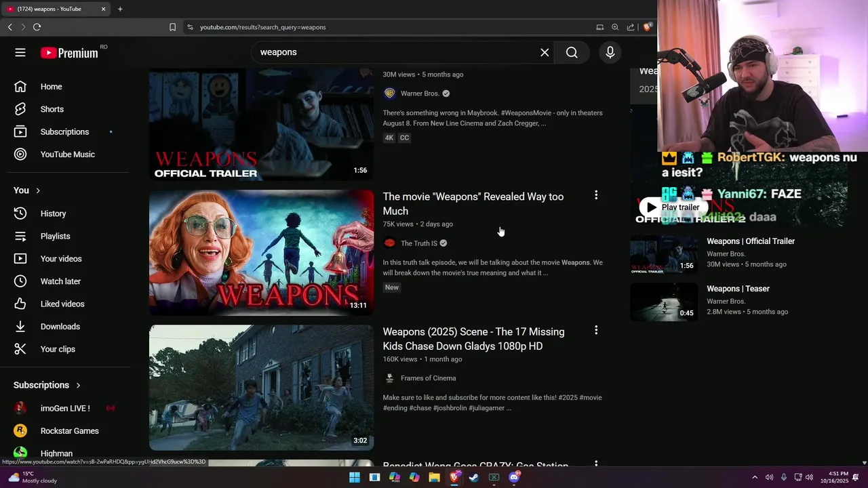Click the Brave Shields lion icon
This screenshot has width=868, height=488.
pos(648,27)
